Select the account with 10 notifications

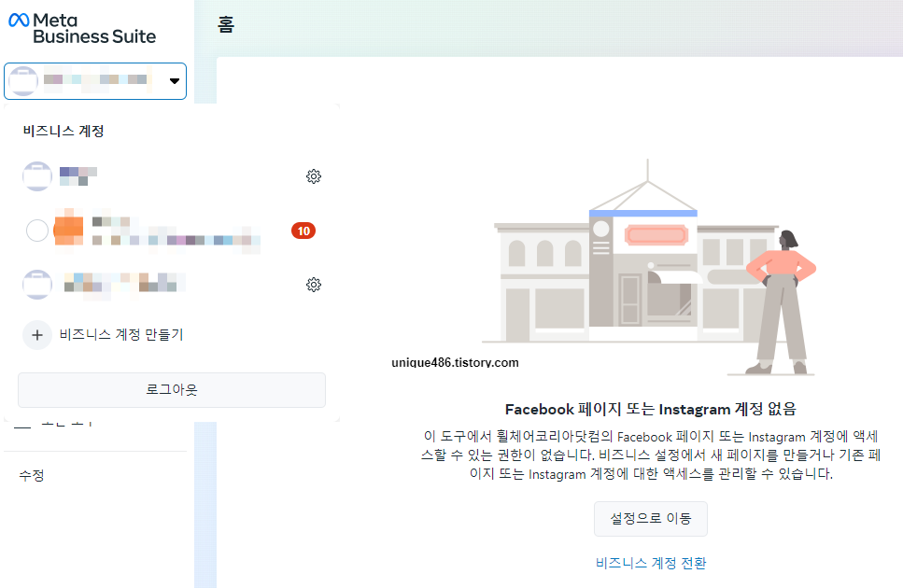point(172,231)
